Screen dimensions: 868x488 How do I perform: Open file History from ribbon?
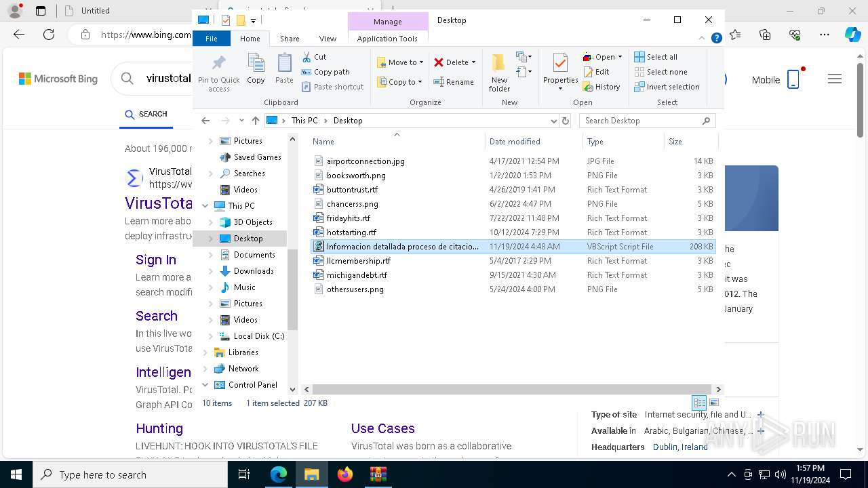point(601,87)
